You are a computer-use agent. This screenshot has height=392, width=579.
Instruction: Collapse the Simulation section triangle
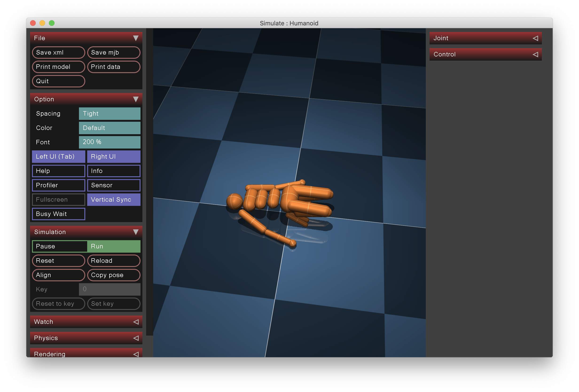136,232
